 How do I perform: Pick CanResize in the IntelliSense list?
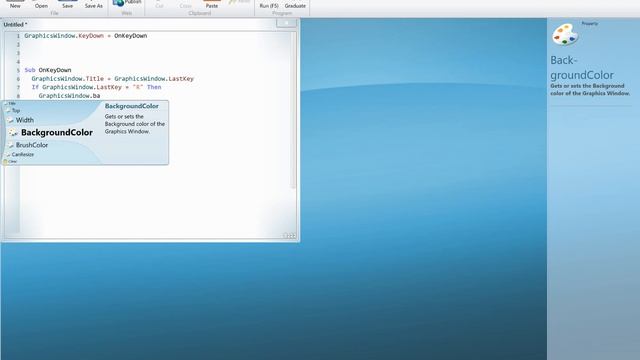23,154
